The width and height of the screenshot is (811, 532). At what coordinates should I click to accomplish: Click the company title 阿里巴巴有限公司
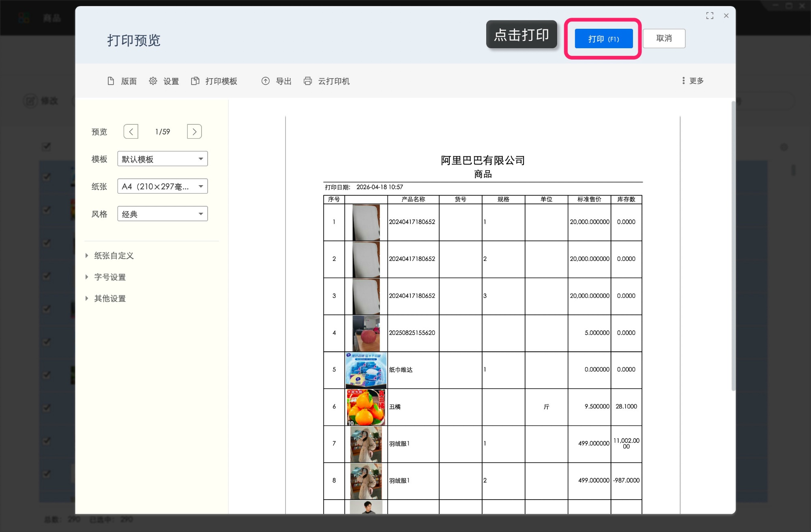[x=483, y=160]
